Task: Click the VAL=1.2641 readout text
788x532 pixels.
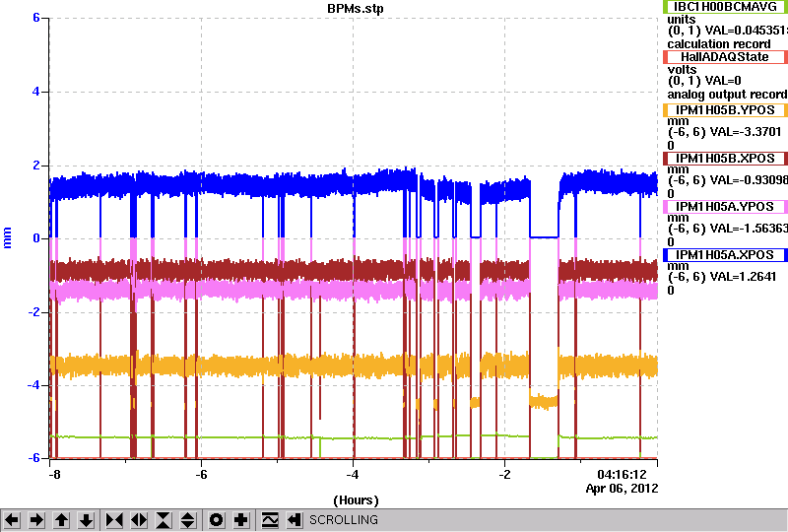Action: (x=744, y=277)
